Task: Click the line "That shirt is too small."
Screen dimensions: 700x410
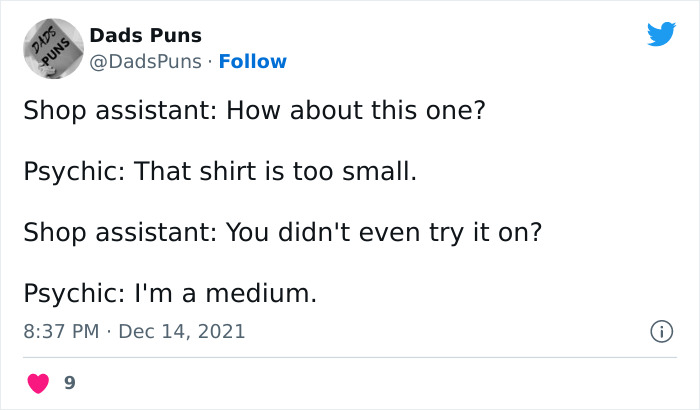Action: (x=275, y=171)
